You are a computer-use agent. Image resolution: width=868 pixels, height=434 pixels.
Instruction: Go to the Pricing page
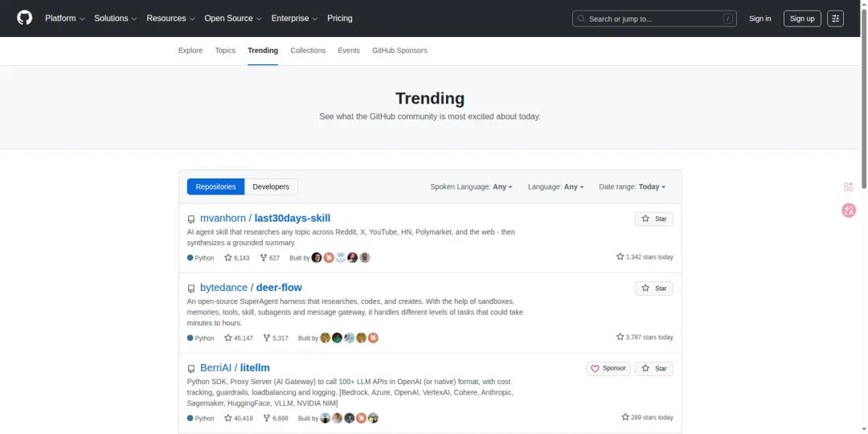coord(339,18)
